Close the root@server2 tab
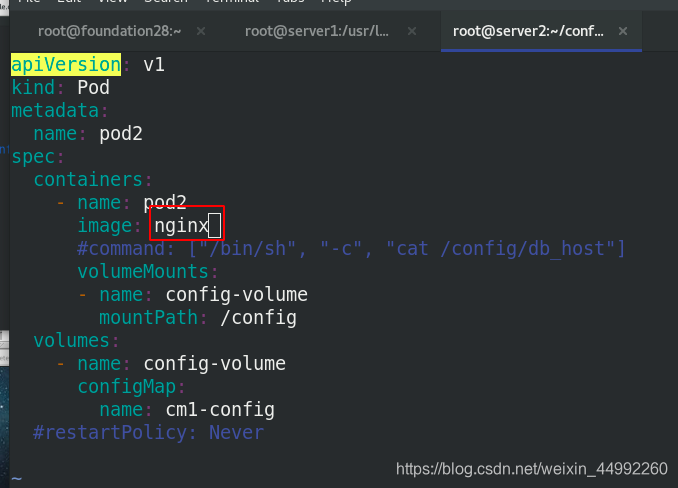Screen dimensions: 678x488 coord(623,31)
